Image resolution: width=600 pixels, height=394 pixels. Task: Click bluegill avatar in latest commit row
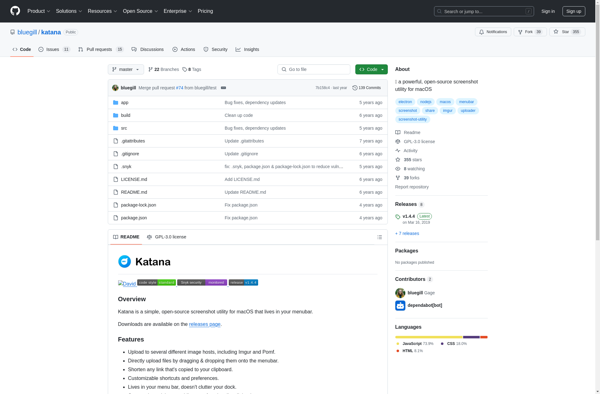pos(115,88)
